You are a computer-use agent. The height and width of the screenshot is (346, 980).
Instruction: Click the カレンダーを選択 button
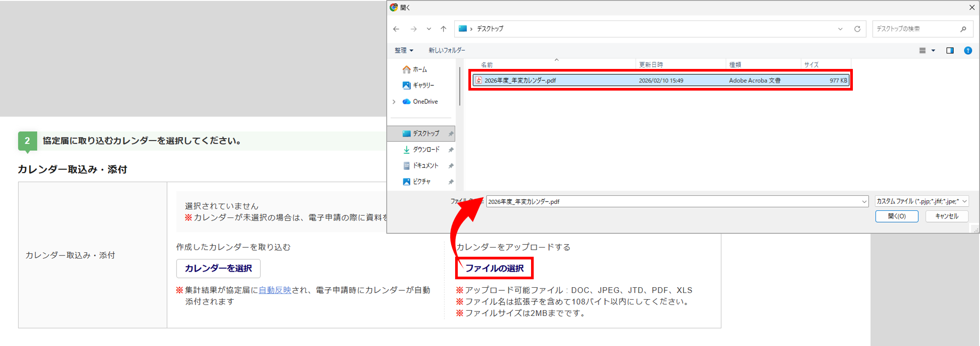coord(218,268)
